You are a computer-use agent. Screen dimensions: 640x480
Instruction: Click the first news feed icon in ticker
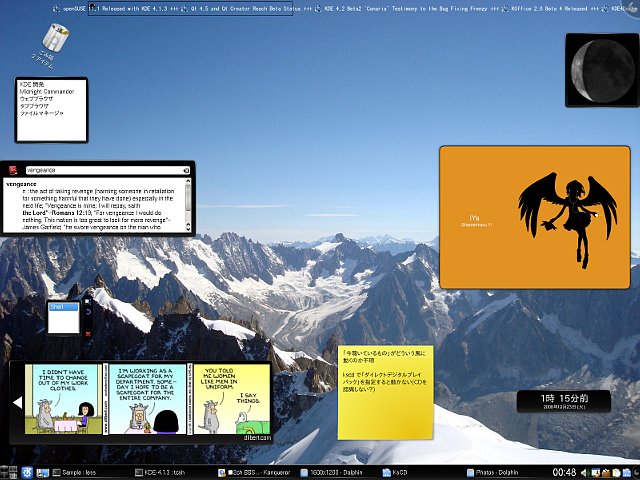point(56,9)
